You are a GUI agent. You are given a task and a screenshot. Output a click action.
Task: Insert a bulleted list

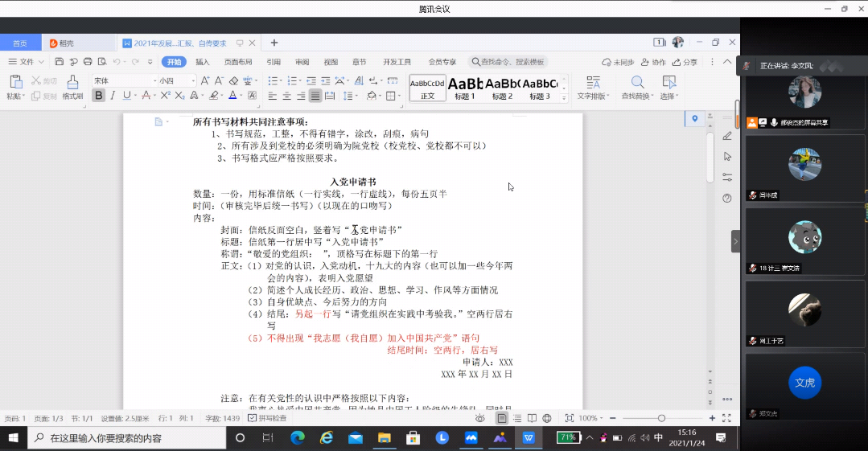(273, 81)
